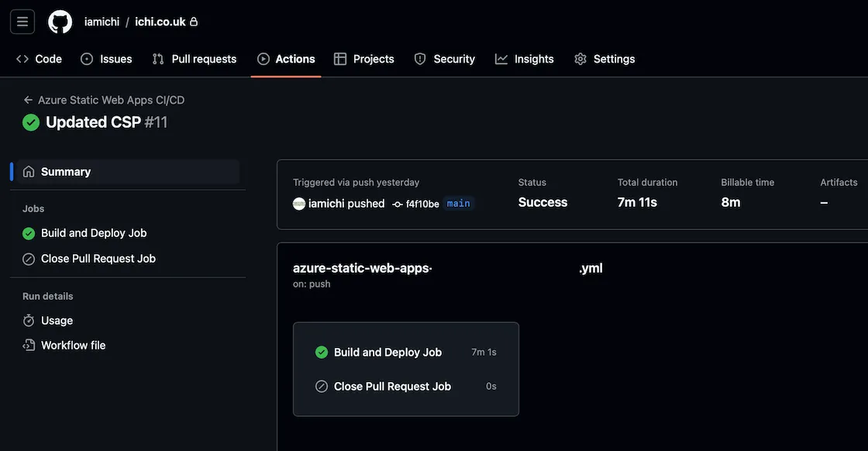Select the Actions tab
The width and height of the screenshot is (868, 451).
point(286,59)
